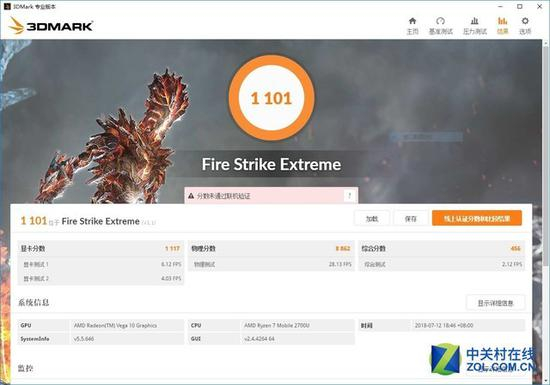Click the SystemInfo version v5.5.646
Viewport: 550px width, 385px height.
click(83, 339)
